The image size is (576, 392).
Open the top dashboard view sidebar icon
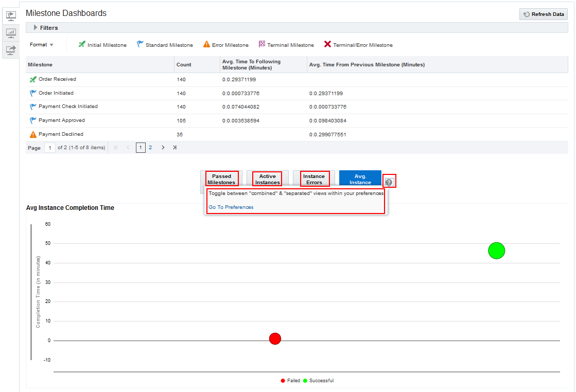point(11,16)
